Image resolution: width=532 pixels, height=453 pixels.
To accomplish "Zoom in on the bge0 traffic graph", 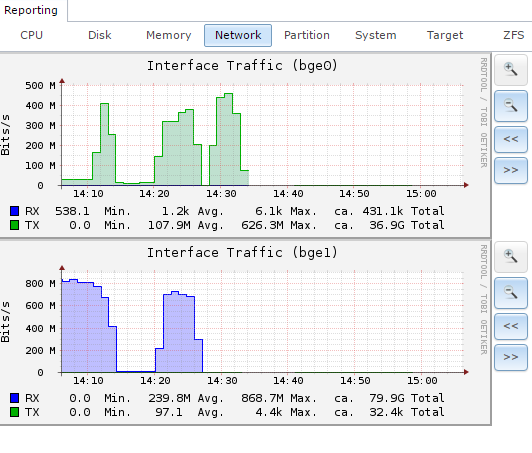I will pos(511,70).
